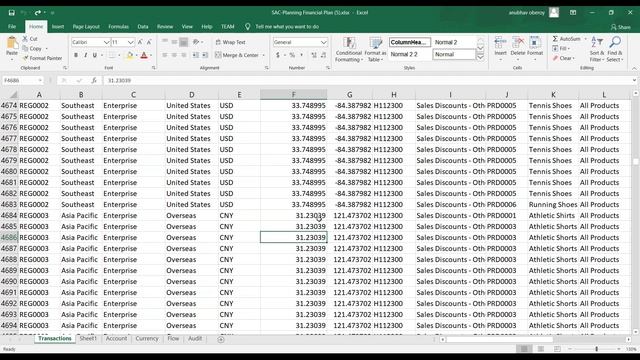Viewport: 640px width, 360px height.
Task: Toggle Underline formatting
Action: 95,55
